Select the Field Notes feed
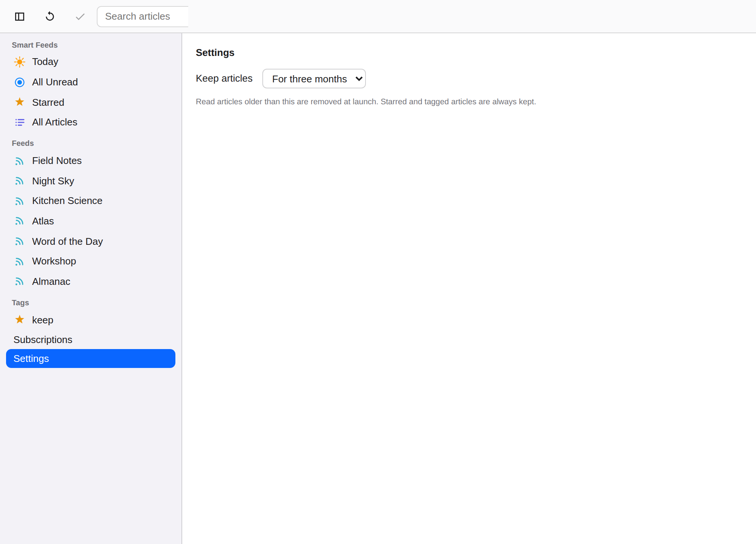 point(91,161)
